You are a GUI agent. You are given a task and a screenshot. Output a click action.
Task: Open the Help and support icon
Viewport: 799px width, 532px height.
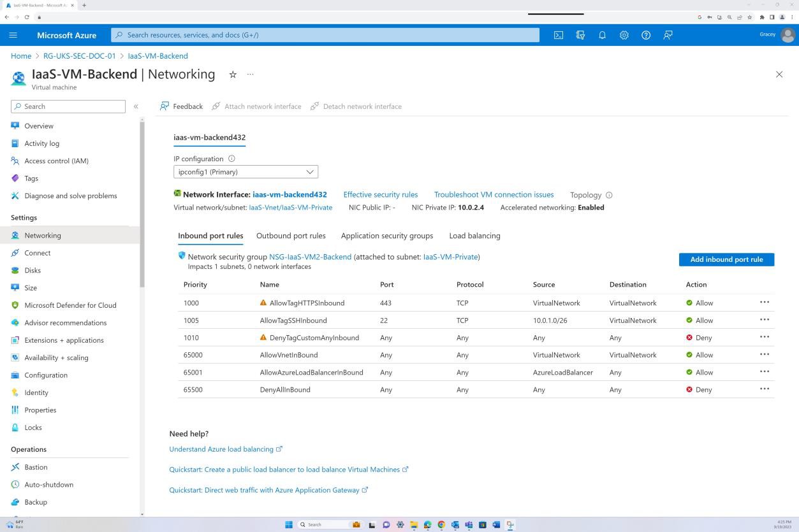(645, 35)
